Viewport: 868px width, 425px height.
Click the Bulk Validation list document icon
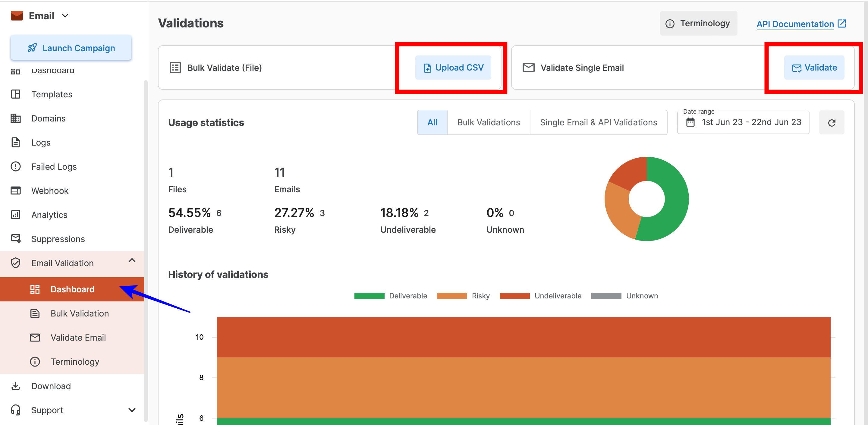pyautogui.click(x=35, y=313)
